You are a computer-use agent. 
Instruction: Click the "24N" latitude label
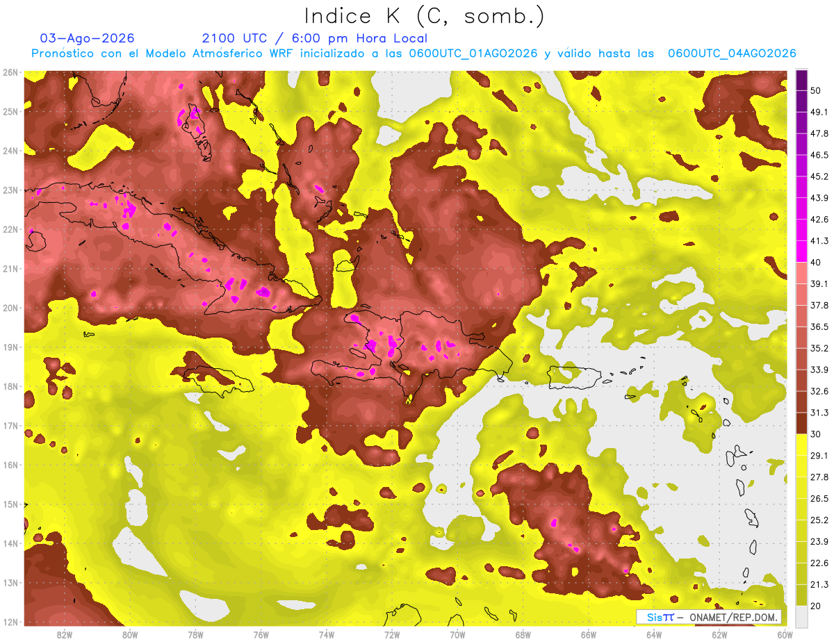[x=10, y=151]
